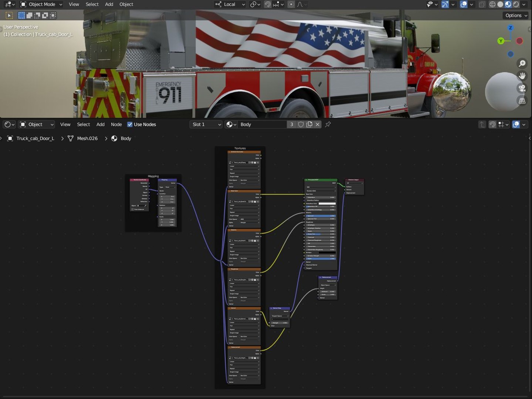The height and width of the screenshot is (399, 532).
Task: Open the viewport View menu
Action: (x=74, y=4)
